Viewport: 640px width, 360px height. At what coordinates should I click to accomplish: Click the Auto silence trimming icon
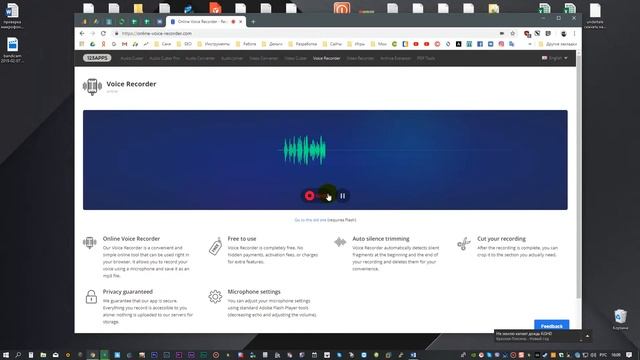pyautogui.click(x=340, y=242)
